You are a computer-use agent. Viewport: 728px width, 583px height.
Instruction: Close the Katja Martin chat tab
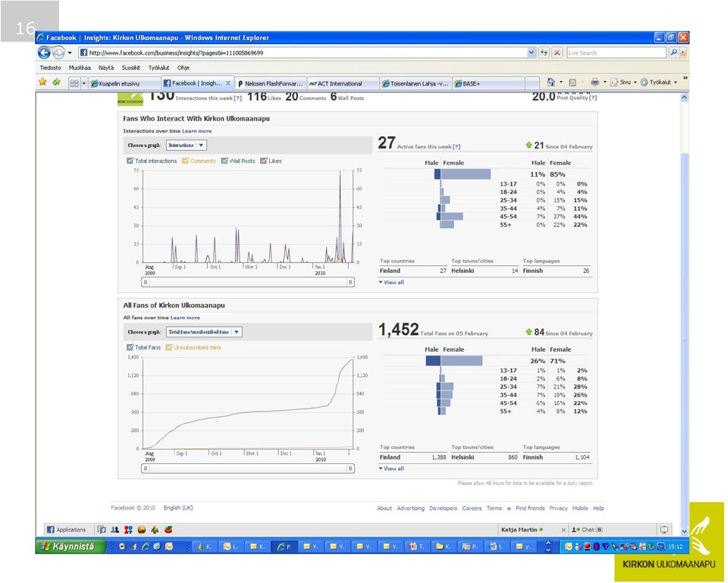pos(563,530)
